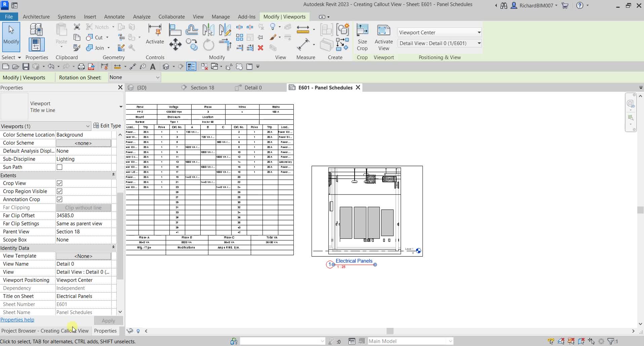Open the Properties help link
Viewport: 644px width, 346px height.
(17, 320)
